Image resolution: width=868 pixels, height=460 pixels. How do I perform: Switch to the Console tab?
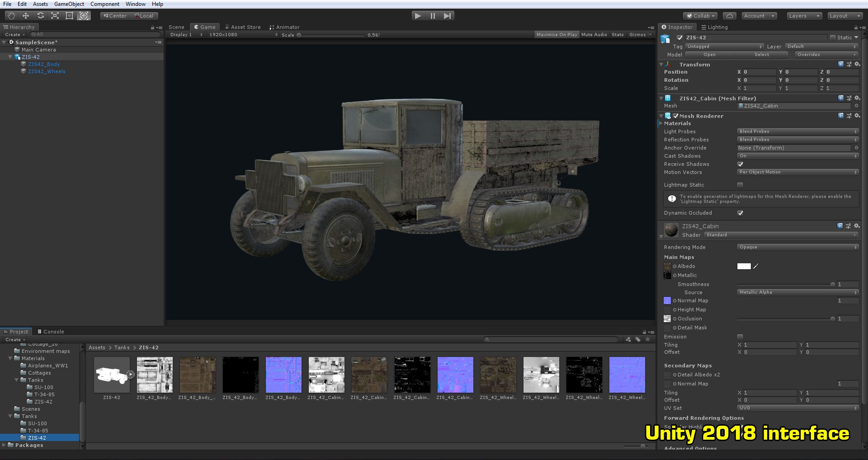point(51,332)
